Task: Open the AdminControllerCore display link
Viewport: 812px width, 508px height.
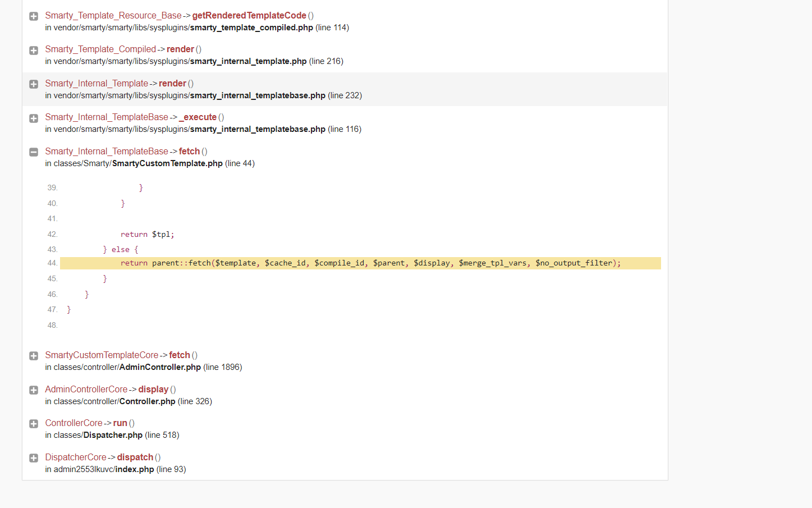Action: (111, 390)
